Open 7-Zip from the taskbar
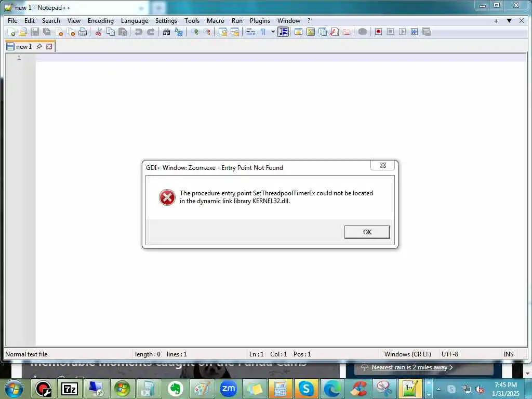532x399 pixels. [x=70, y=389]
